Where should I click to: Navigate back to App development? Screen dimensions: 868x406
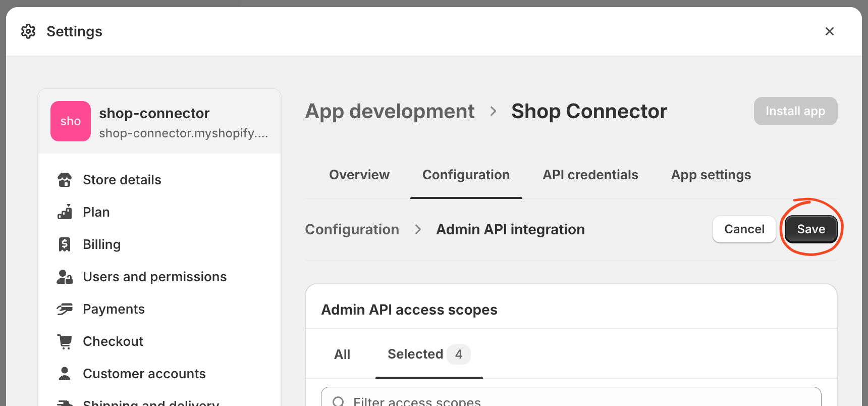[390, 111]
